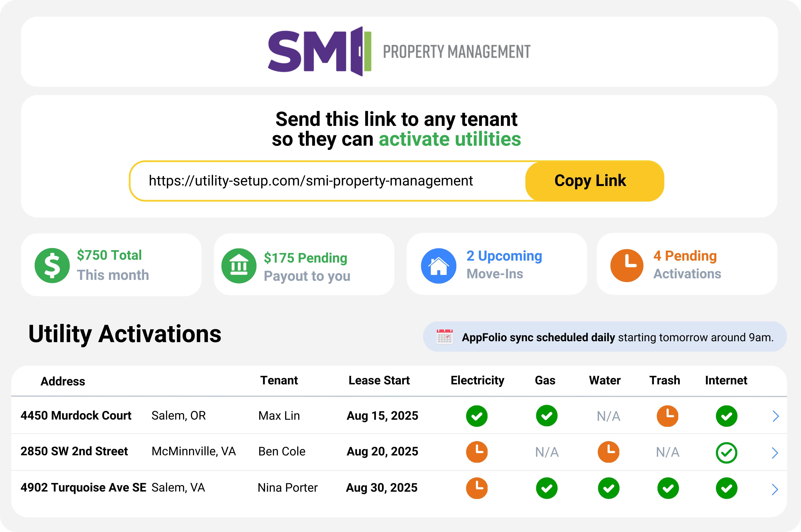This screenshot has height=532, width=801.
Task: Click Max Lin's Internet green check
Action: coord(726,416)
